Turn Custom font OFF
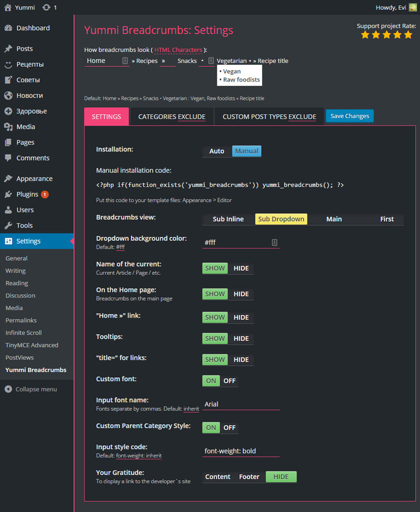 pos(229,381)
